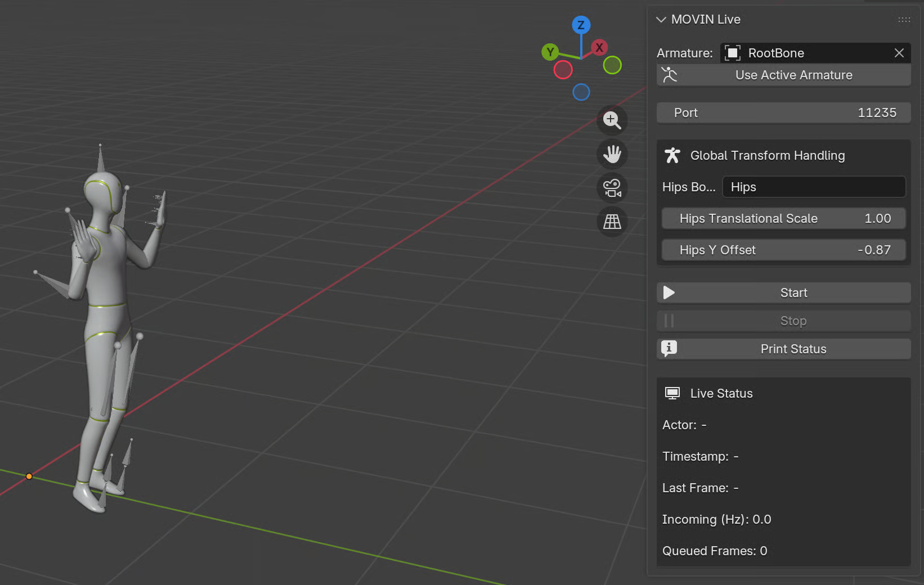Click the negative Y axis green circle
924x585 pixels.
pyautogui.click(x=612, y=65)
